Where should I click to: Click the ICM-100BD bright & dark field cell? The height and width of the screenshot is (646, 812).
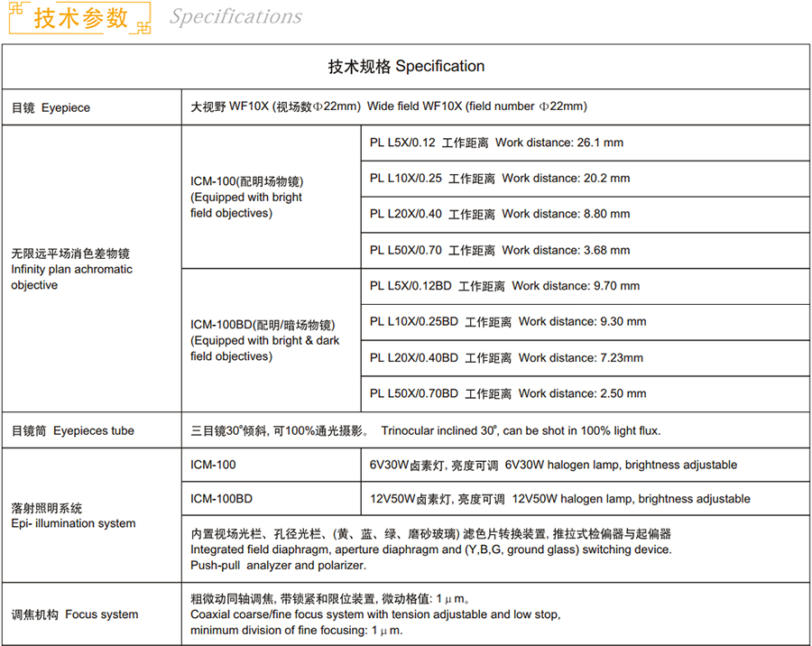pyautogui.click(x=264, y=340)
